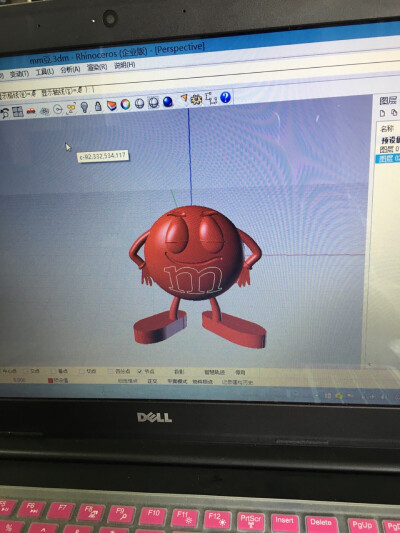Click the padlock lock objects icon
This screenshot has height=533, width=400.
point(98,106)
